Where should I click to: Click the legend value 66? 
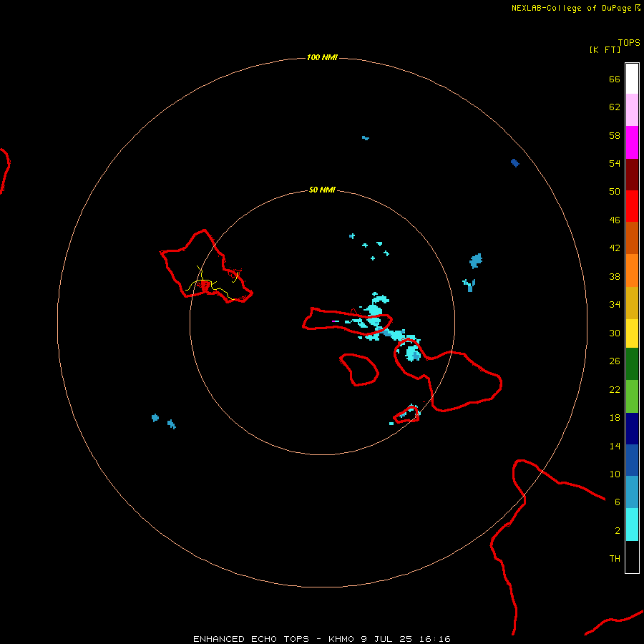[x=615, y=79]
